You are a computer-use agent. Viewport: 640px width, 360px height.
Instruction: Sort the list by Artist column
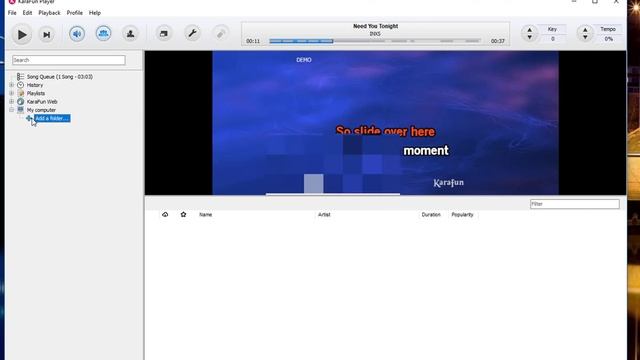point(324,214)
